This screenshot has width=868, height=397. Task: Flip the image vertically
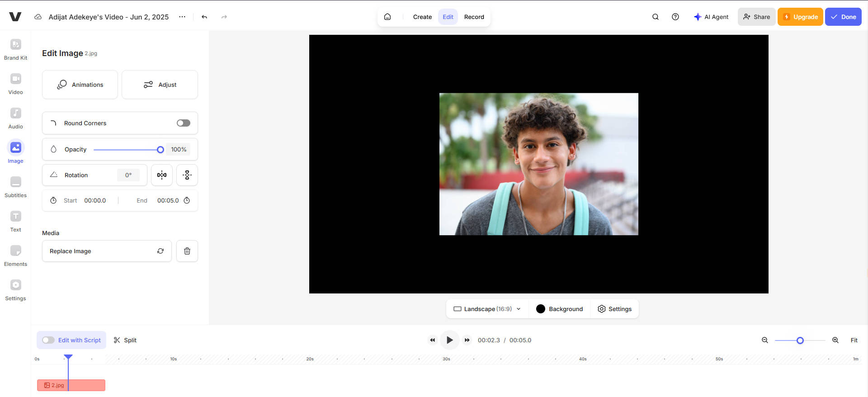click(187, 175)
